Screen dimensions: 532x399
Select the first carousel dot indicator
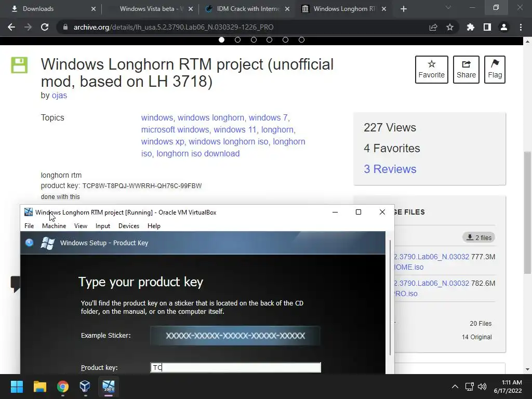click(x=221, y=39)
